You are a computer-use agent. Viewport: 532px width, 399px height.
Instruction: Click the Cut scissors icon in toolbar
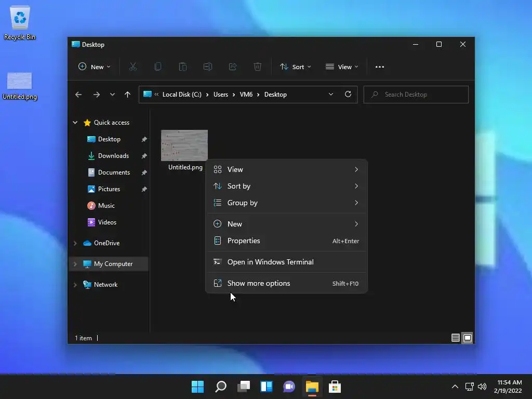pyautogui.click(x=132, y=67)
